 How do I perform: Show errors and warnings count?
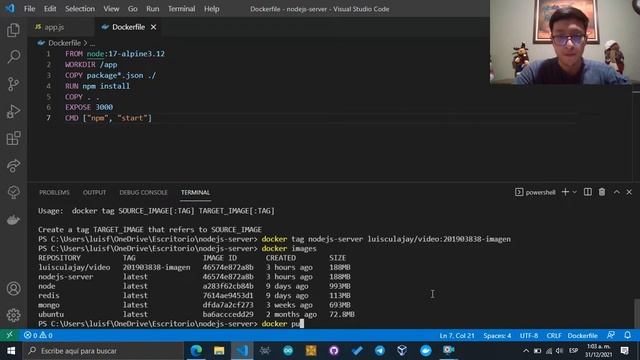[x=38, y=335]
